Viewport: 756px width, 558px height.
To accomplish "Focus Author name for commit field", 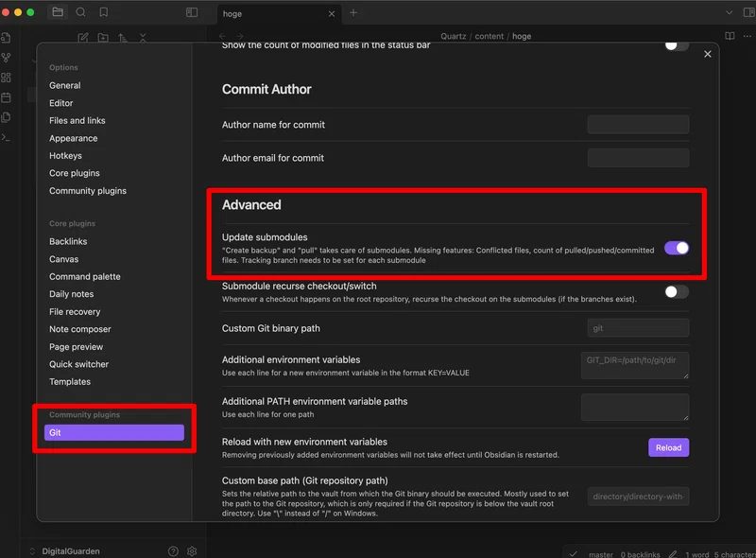I will pyautogui.click(x=638, y=125).
